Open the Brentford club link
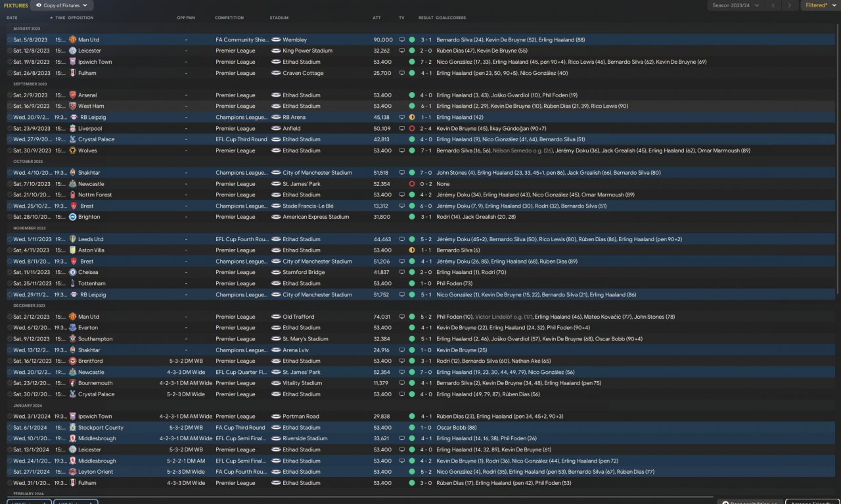 91,361
